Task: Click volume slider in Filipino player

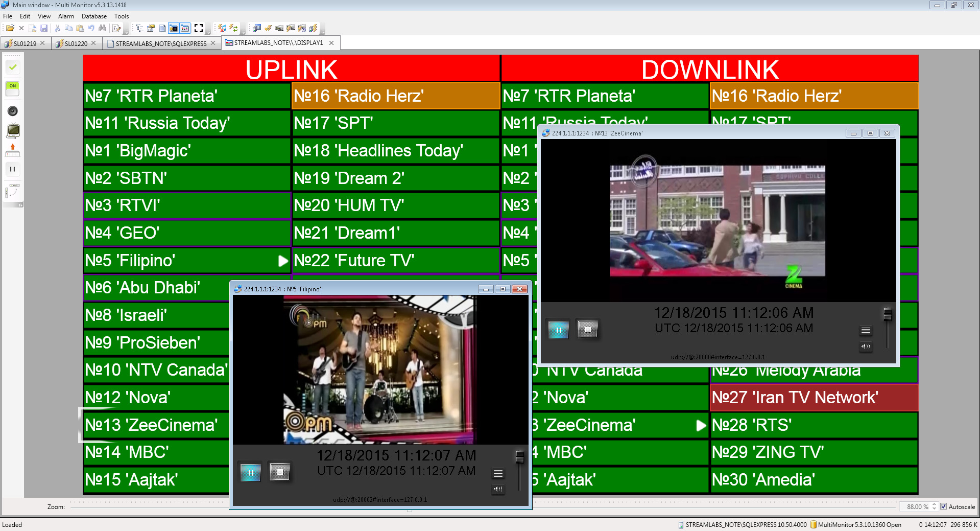Action: tap(519, 470)
